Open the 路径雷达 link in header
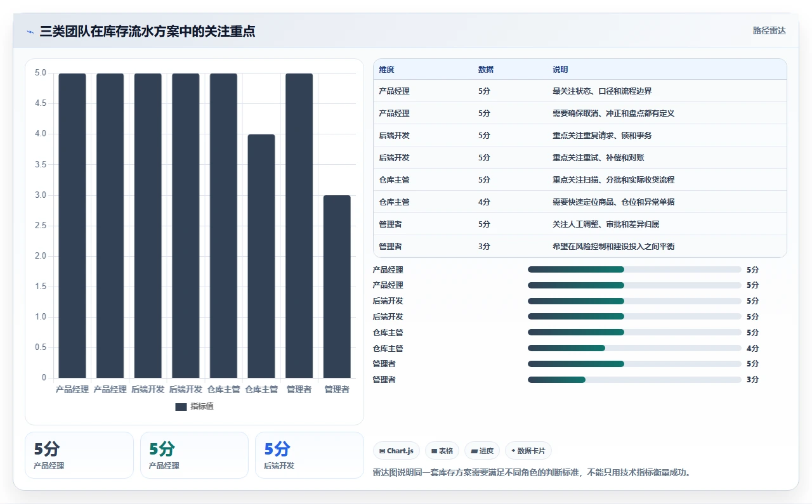Image resolution: width=812 pixels, height=504 pixels. pyautogui.click(x=769, y=30)
